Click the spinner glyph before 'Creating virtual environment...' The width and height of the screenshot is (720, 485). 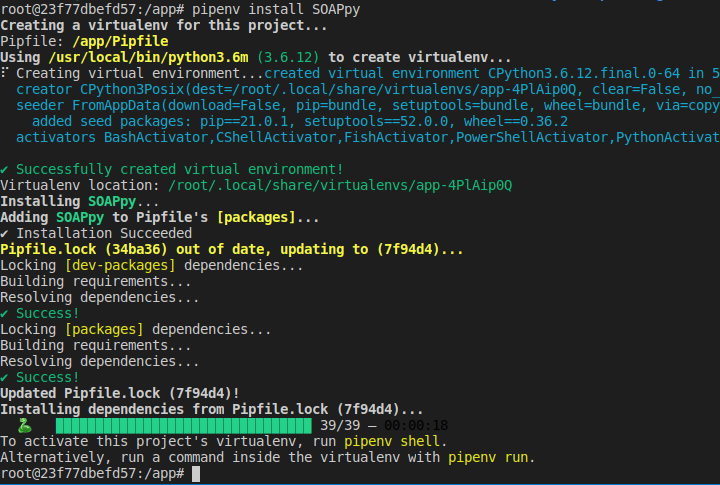click(x=5, y=73)
